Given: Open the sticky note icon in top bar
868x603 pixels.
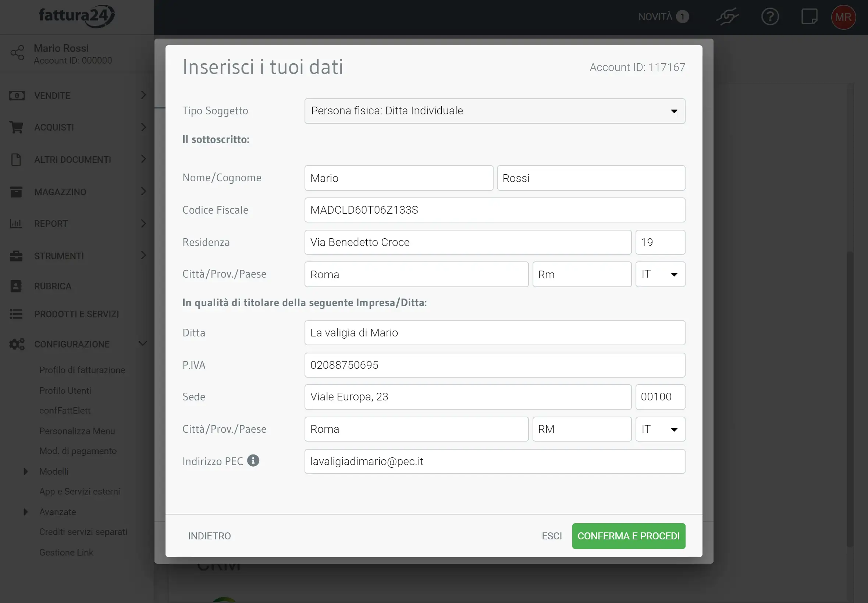Looking at the screenshot, I should [x=809, y=17].
